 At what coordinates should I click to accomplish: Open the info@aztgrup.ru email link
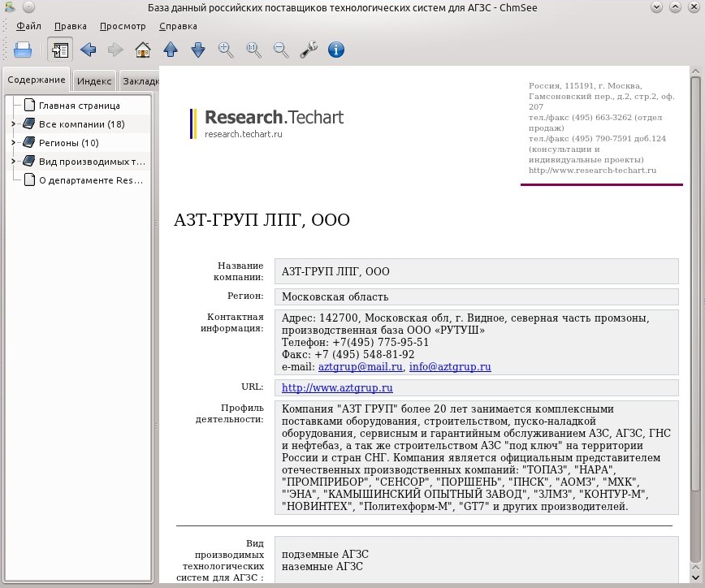[450, 367]
